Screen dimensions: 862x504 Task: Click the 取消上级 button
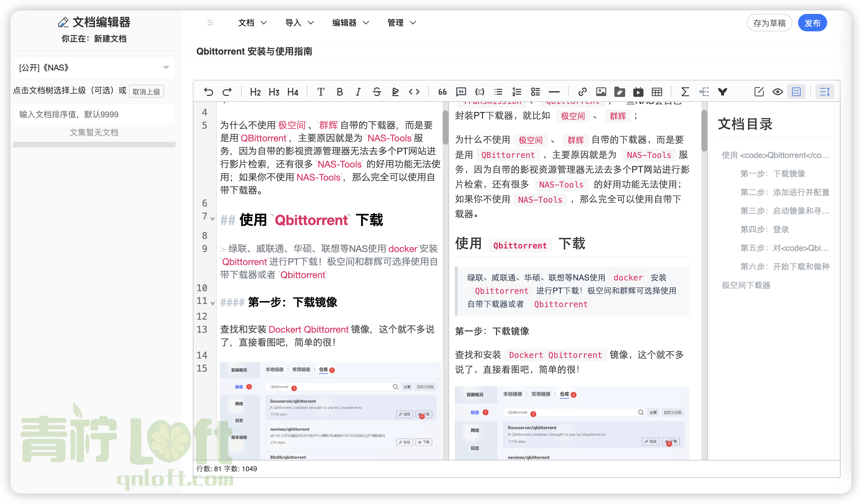click(x=146, y=91)
